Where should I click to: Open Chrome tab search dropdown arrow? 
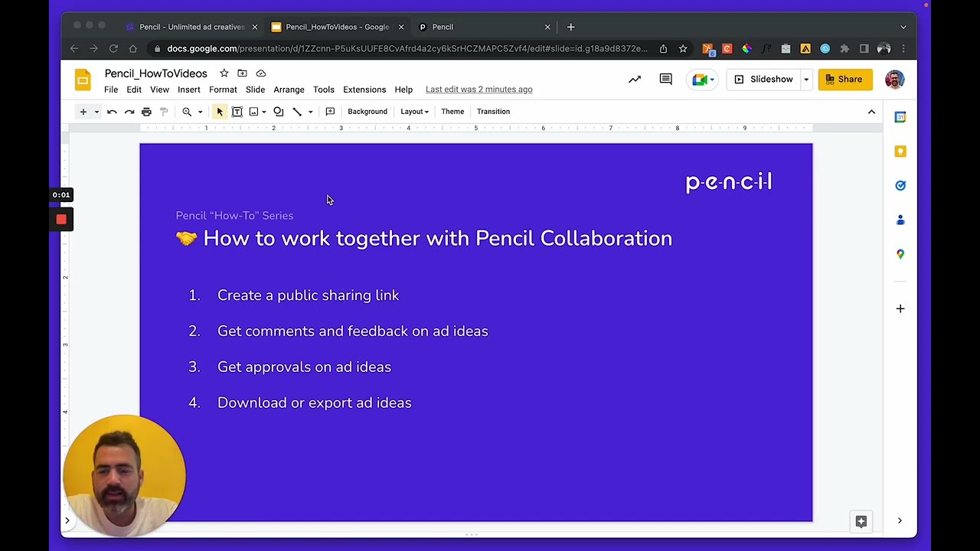click(903, 27)
